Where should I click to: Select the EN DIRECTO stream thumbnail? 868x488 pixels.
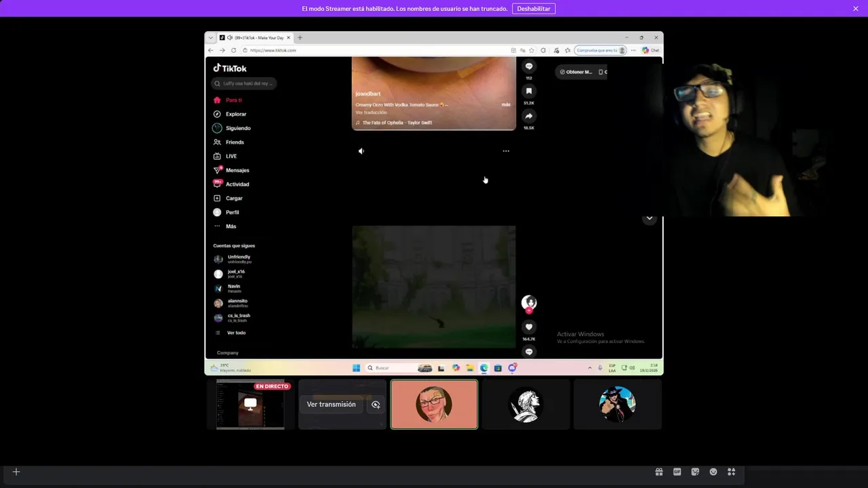click(250, 405)
